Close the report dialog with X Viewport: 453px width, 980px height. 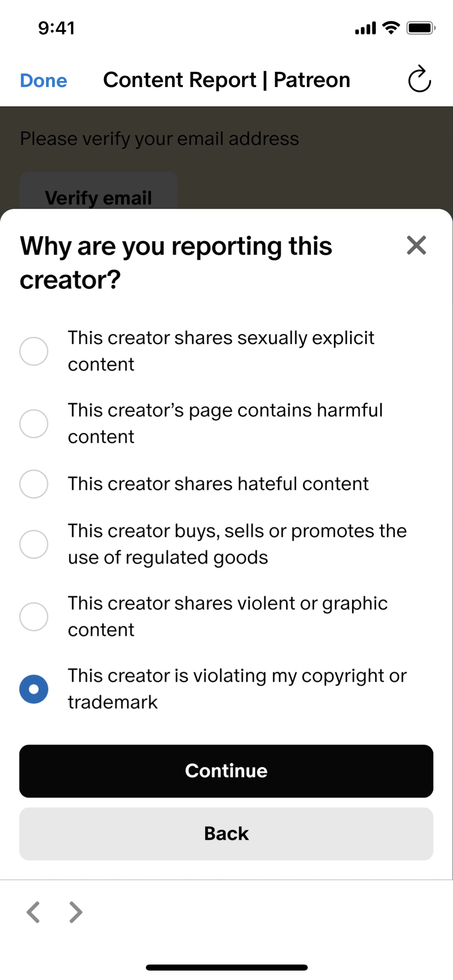click(x=416, y=245)
